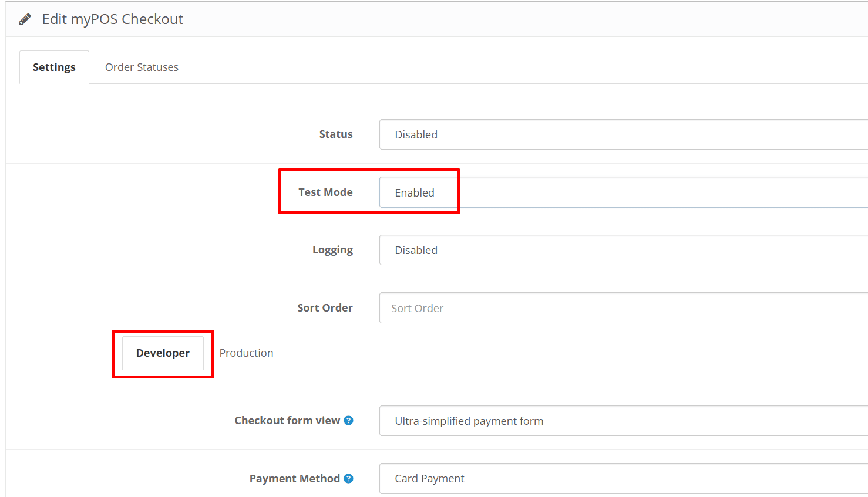Open the Order Statuses tab
This screenshot has height=497, width=868.
pos(142,67)
